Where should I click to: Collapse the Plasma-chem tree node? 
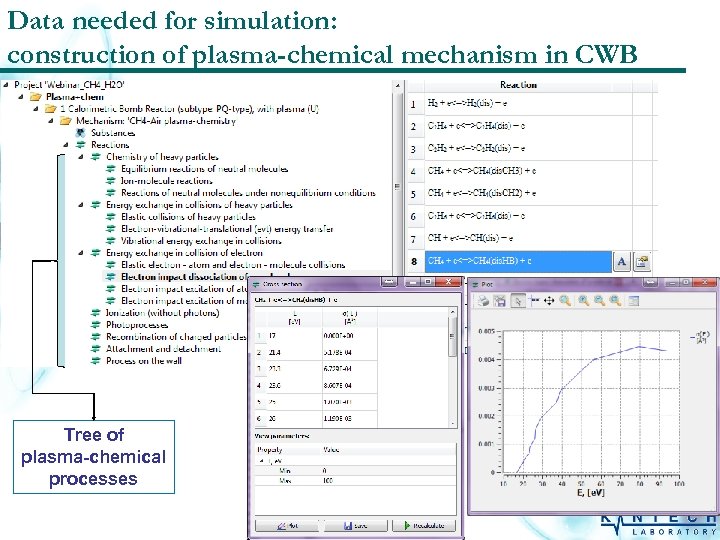(x=21, y=97)
